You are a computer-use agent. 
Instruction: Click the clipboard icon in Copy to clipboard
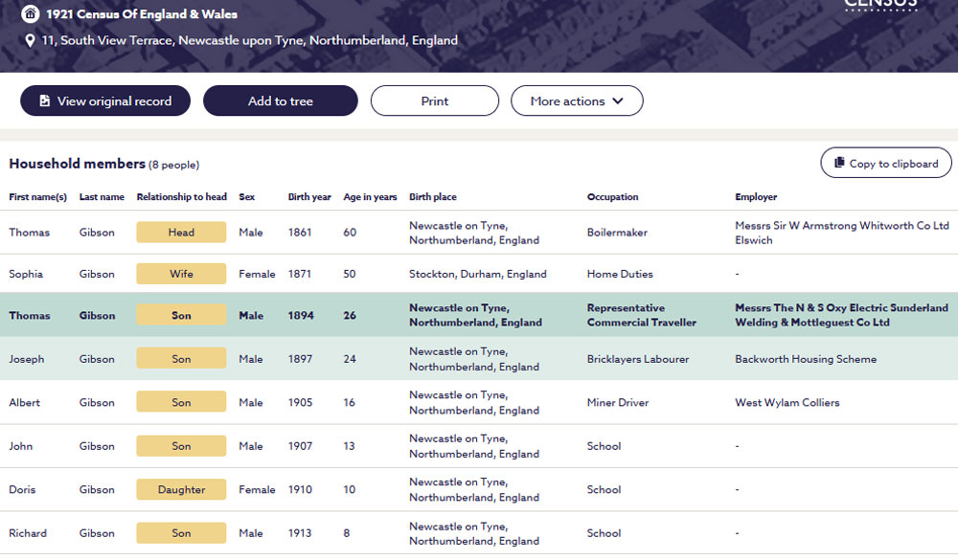point(839,164)
